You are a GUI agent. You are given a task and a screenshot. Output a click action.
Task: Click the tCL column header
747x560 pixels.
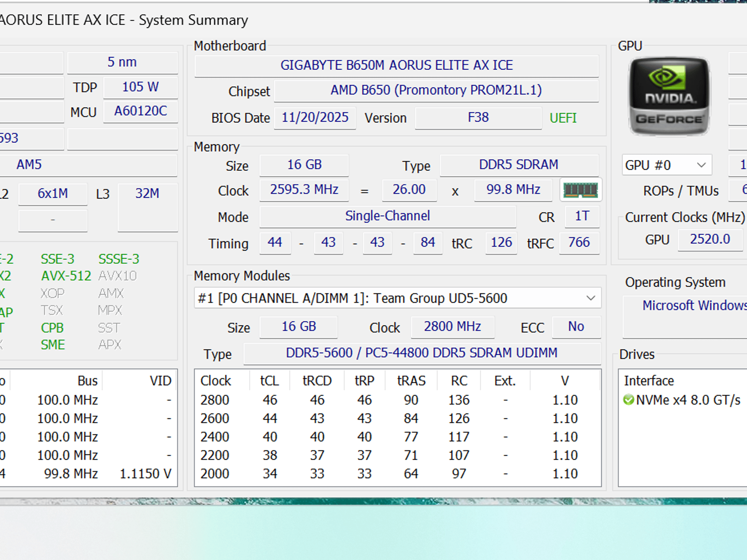pos(270,381)
